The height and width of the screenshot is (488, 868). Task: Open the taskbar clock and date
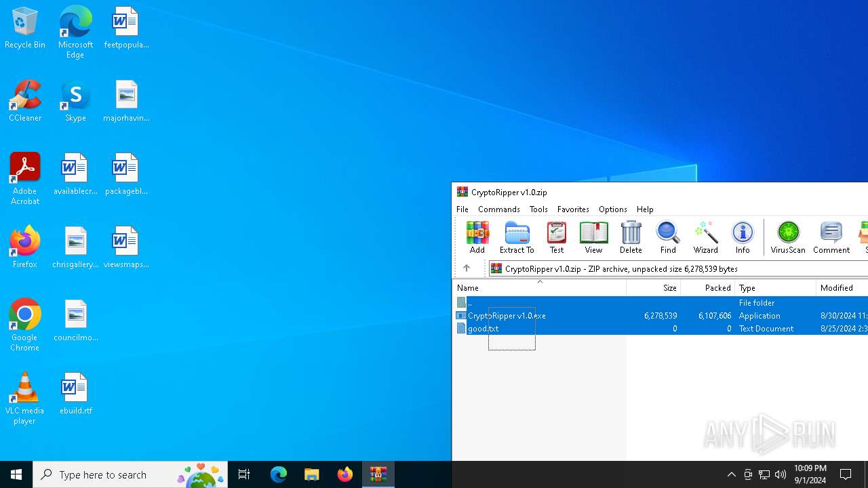click(810, 474)
